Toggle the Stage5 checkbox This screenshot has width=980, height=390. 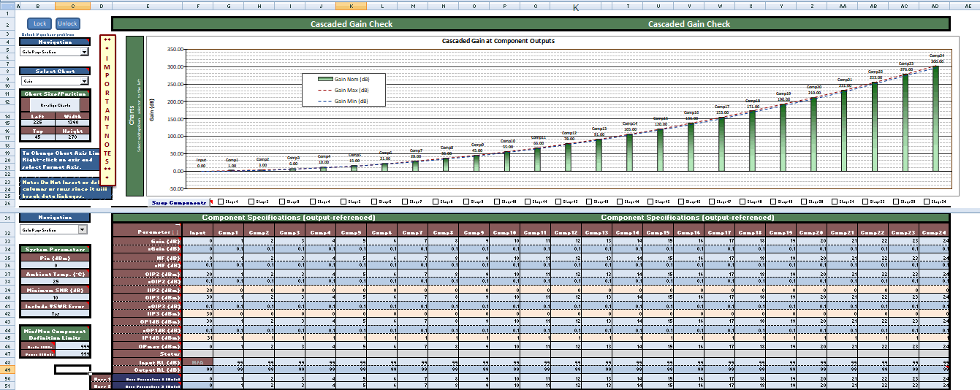coord(344,202)
